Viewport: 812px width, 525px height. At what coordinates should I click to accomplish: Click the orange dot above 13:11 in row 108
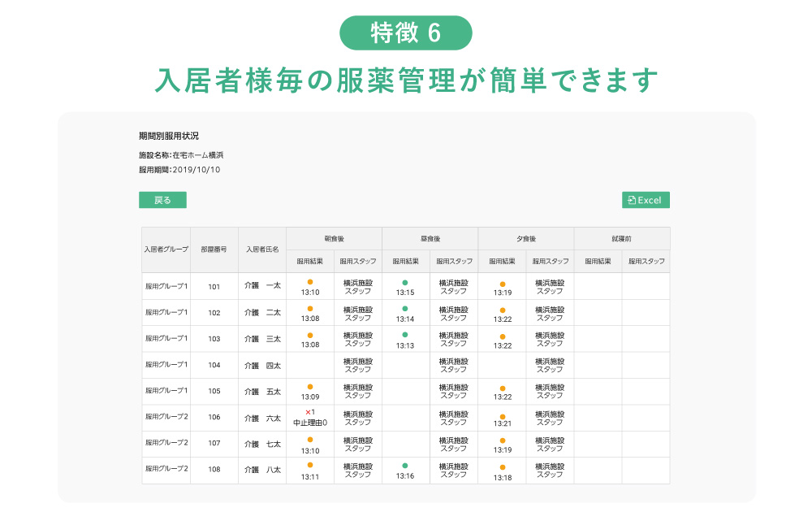(x=310, y=465)
